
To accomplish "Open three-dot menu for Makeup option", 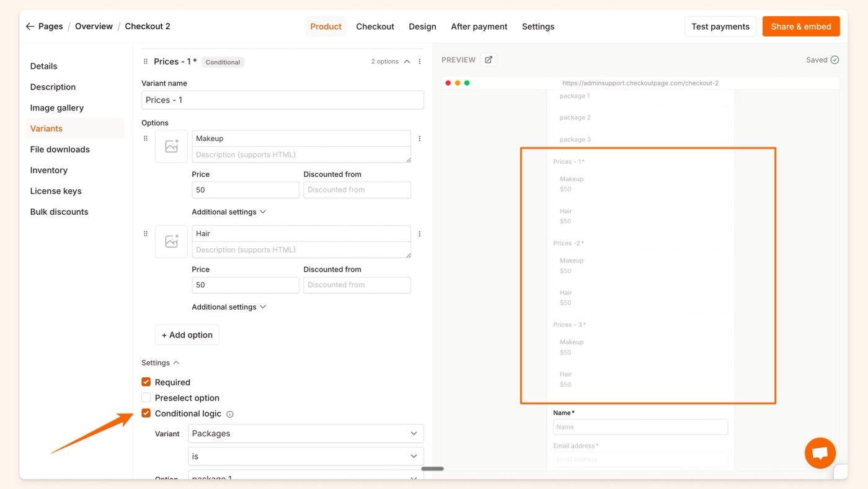I will click(420, 138).
